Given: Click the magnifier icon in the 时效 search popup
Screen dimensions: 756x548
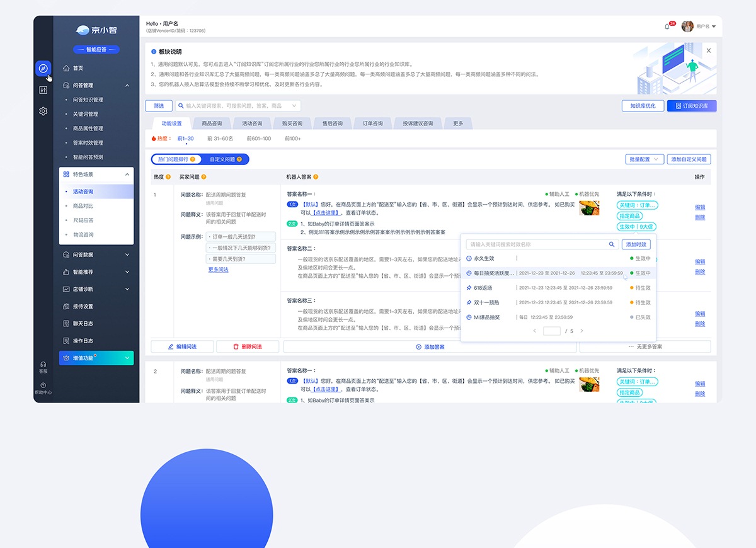Looking at the screenshot, I should [x=611, y=244].
